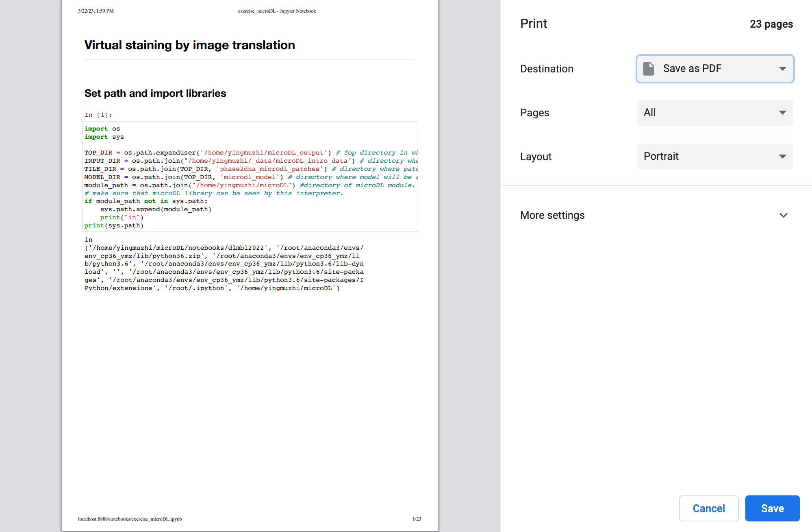The width and height of the screenshot is (812, 532).
Task: Click the PDF document icon in Destination
Action: pos(649,69)
